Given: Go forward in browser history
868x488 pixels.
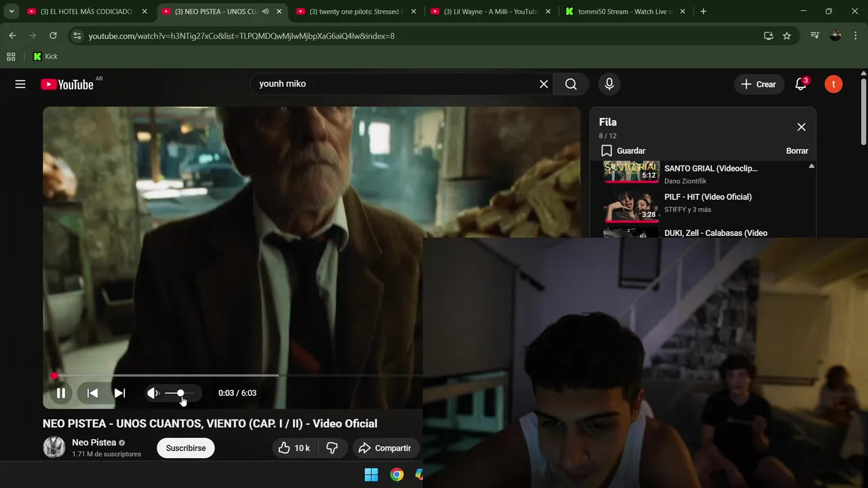Looking at the screenshot, I should click(33, 36).
